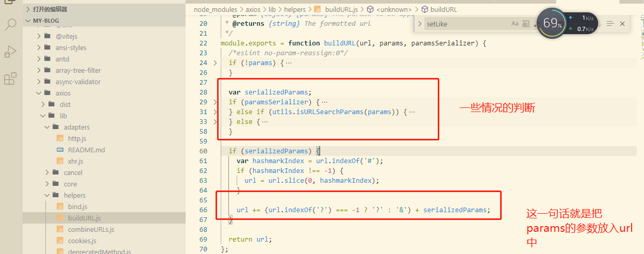Toggle Match Whole Word in find widget

pyautogui.click(x=526, y=24)
